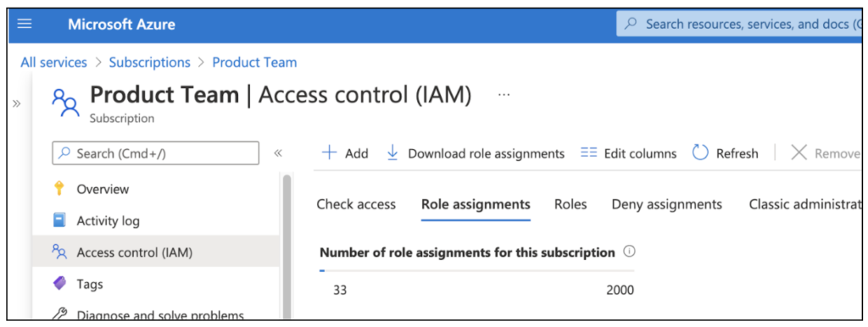Select Access control (IAM) in the sidebar
Viewport: 868px width, 327px height.
pos(156,252)
